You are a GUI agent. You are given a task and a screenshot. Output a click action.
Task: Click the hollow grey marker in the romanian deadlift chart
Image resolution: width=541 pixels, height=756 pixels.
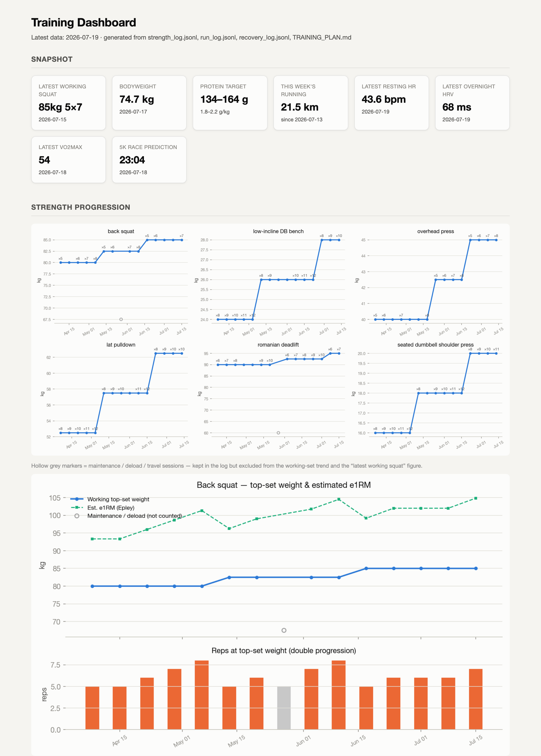pyautogui.click(x=278, y=433)
